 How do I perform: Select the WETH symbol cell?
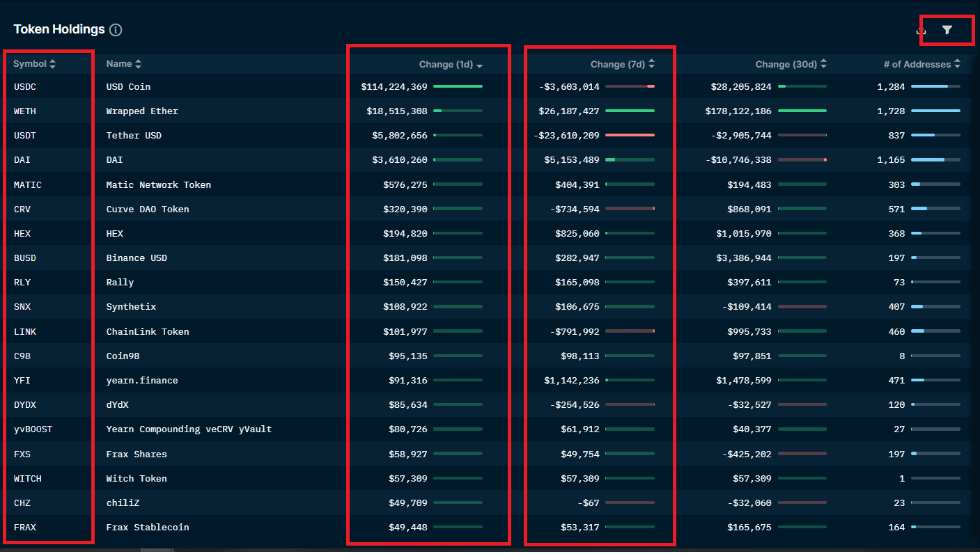25,111
